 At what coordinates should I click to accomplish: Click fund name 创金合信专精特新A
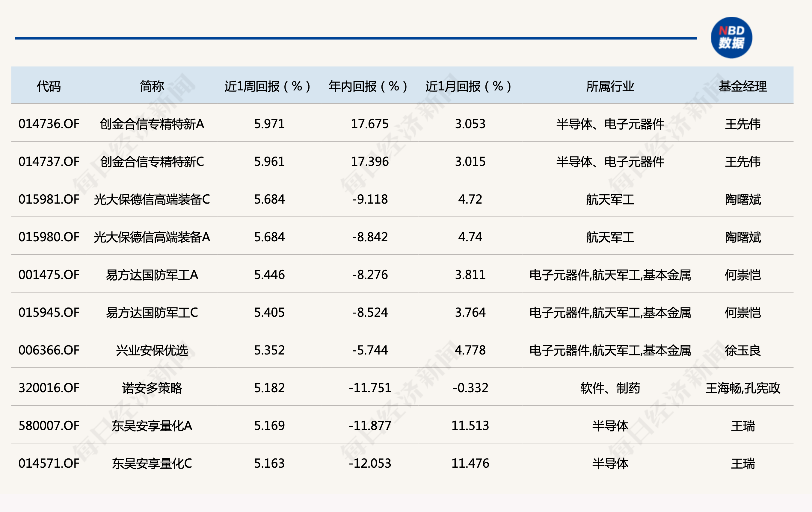click(x=152, y=124)
